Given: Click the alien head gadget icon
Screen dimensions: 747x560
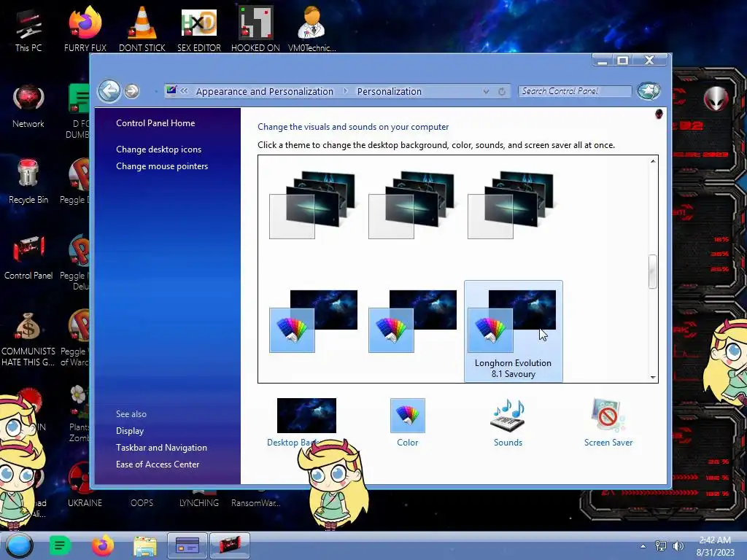Looking at the screenshot, I should click(x=716, y=99).
